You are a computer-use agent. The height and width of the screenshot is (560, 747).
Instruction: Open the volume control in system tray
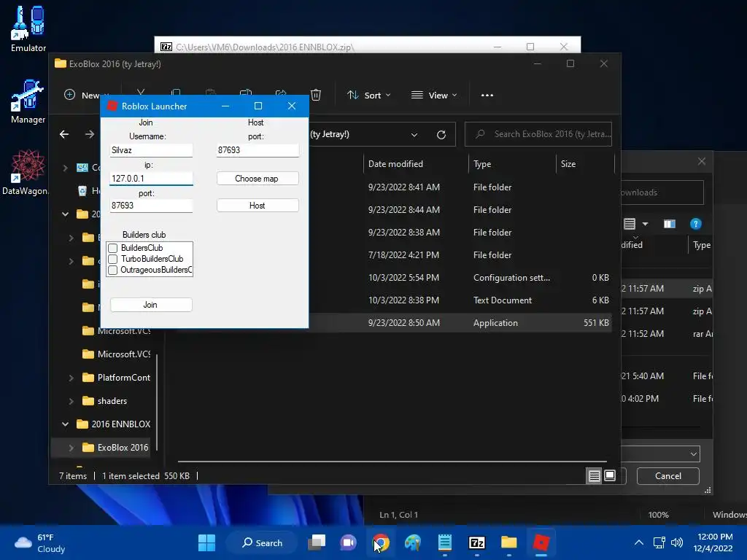(676, 542)
